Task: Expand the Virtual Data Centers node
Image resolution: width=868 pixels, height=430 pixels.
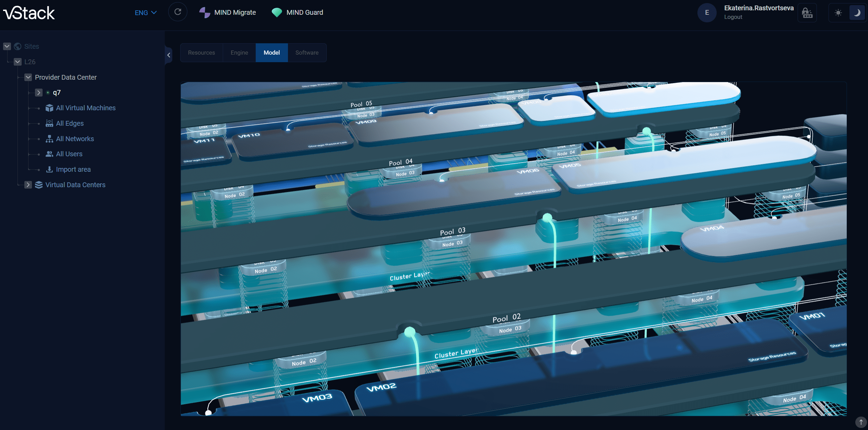Action: click(x=28, y=185)
